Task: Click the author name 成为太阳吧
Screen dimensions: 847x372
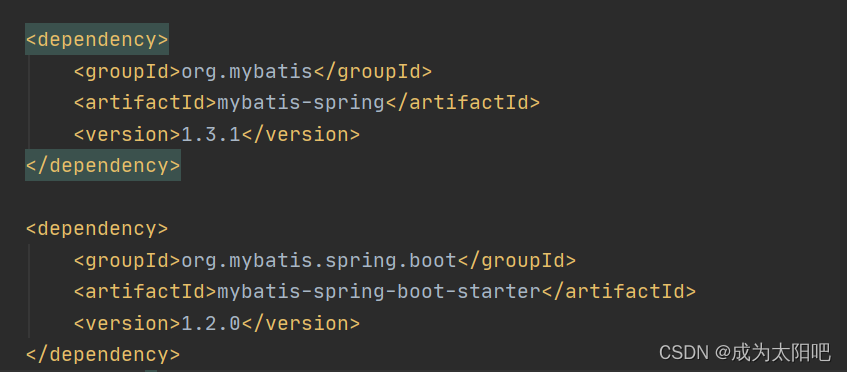Action: pyautogui.click(x=781, y=353)
